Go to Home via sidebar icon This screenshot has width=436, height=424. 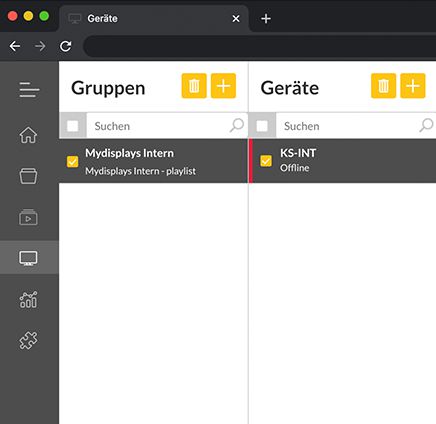pyautogui.click(x=28, y=135)
